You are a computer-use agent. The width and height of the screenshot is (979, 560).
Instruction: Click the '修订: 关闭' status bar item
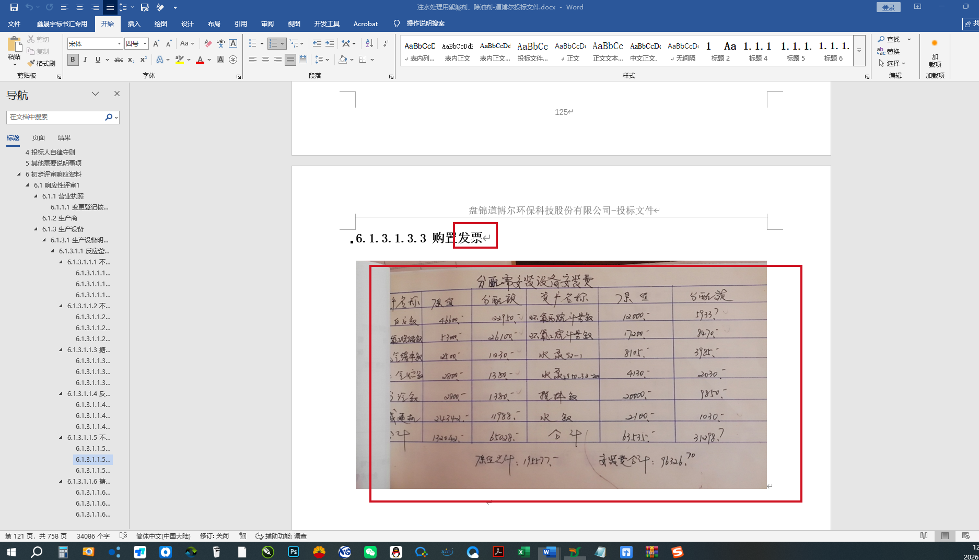point(214,536)
